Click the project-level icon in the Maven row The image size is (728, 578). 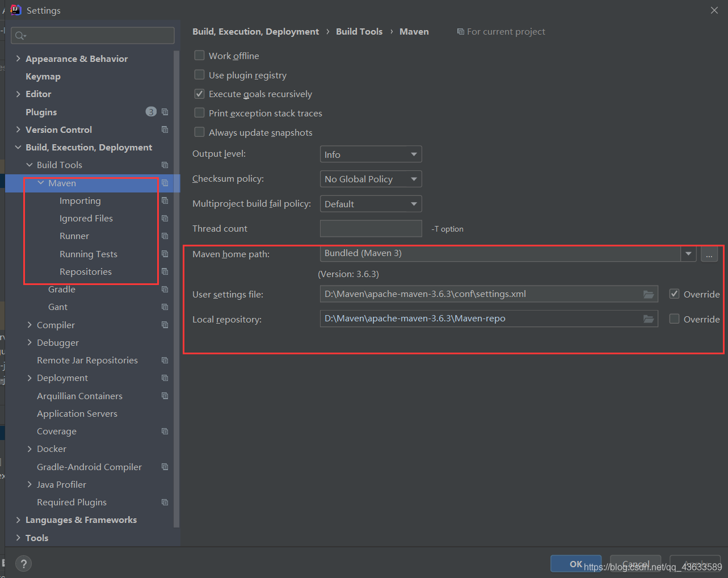(x=165, y=183)
